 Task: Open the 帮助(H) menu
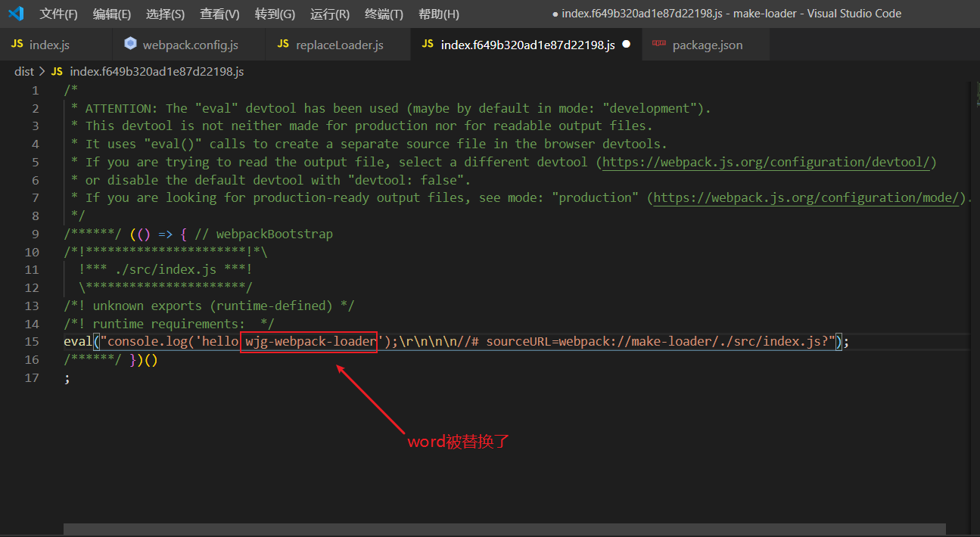439,14
